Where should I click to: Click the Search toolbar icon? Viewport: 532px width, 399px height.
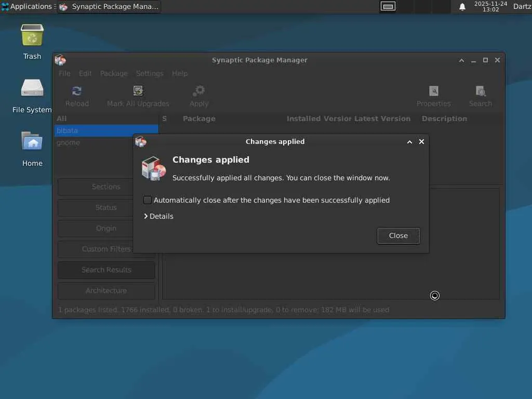click(481, 91)
